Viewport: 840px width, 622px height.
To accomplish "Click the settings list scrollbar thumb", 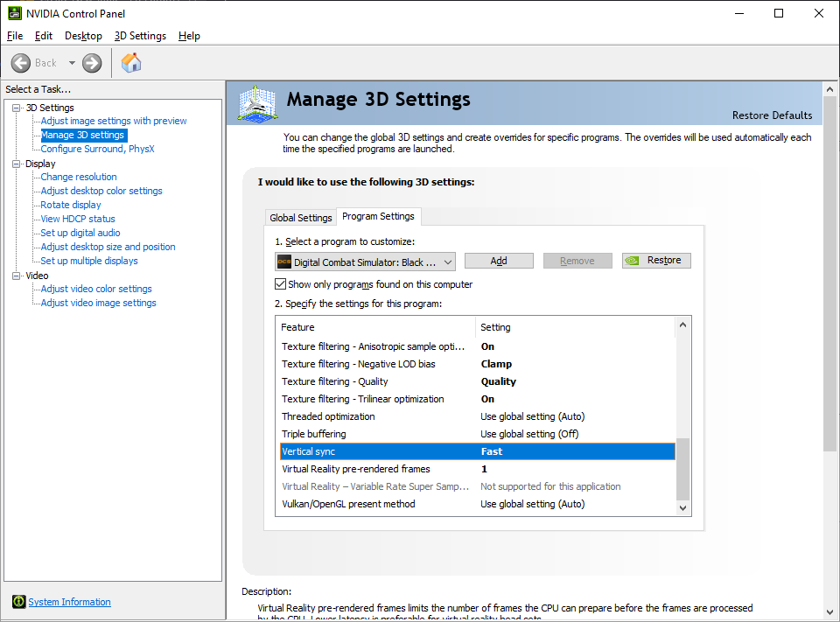I will click(682, 469).
